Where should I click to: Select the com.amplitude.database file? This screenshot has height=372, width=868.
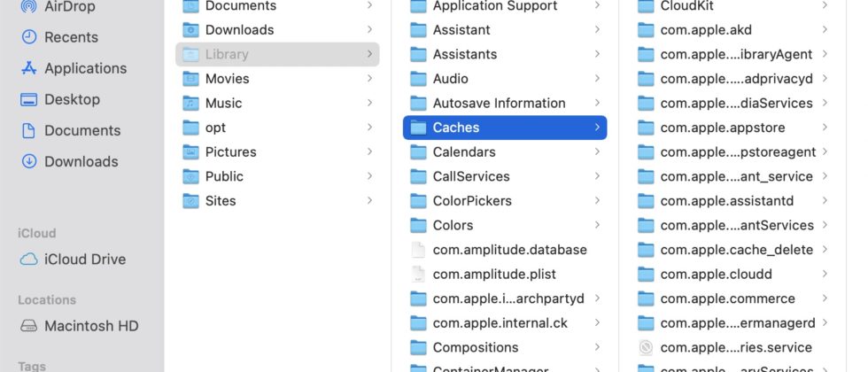pyautogui.click(x=509, y=250)
